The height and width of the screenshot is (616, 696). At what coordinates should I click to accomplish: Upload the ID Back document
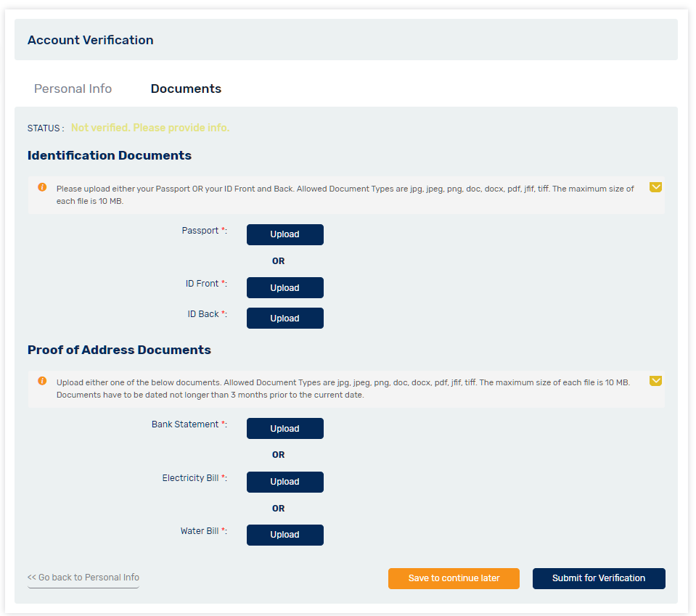[x=285, y=319]
